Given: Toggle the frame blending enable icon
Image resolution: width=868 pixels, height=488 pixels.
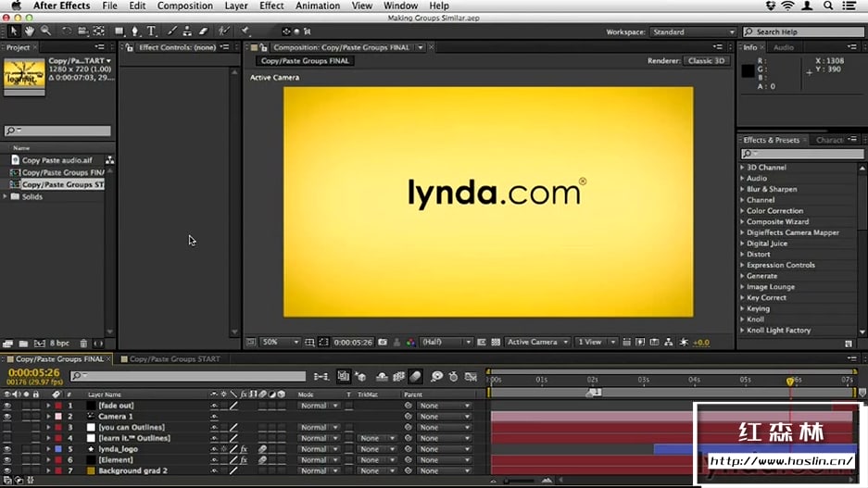Looking at the screenshot, I should click(398, 377).
